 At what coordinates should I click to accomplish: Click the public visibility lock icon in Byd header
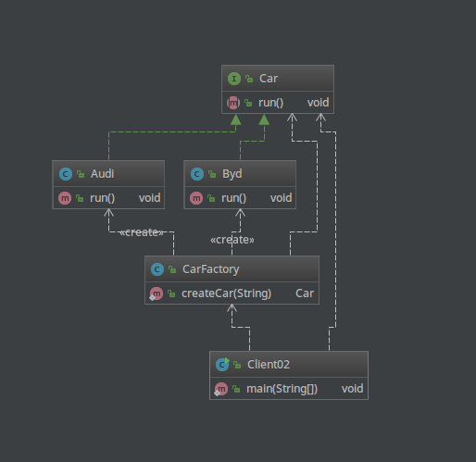(212, 174)
